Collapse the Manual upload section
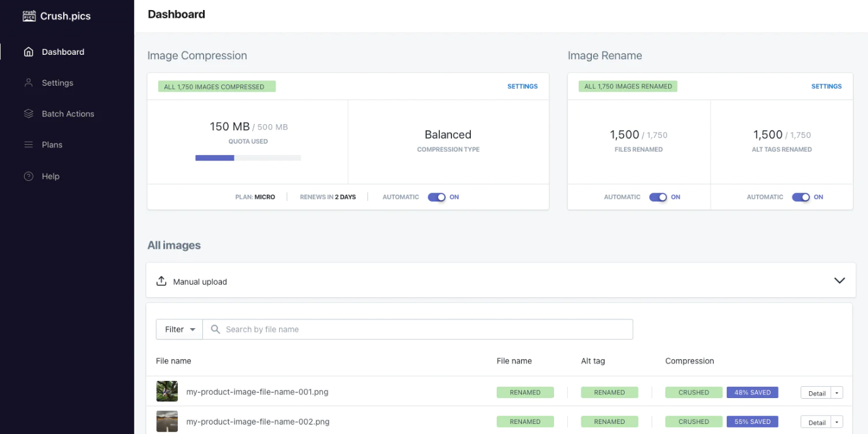868x434 pixels. 839,280
